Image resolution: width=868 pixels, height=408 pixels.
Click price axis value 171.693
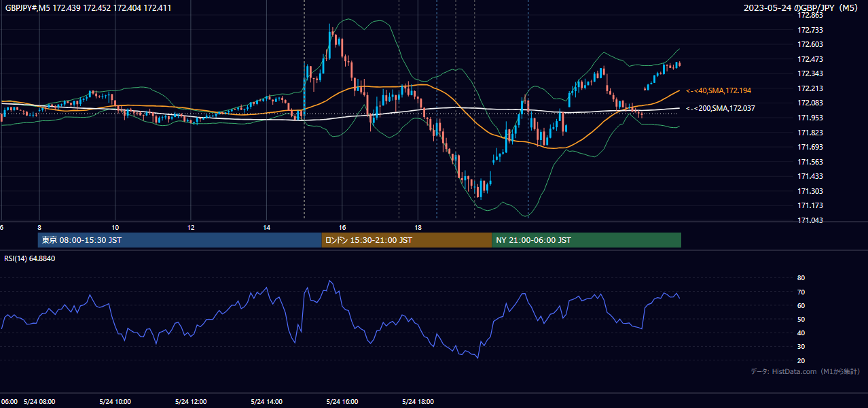(x=810, y=147)
